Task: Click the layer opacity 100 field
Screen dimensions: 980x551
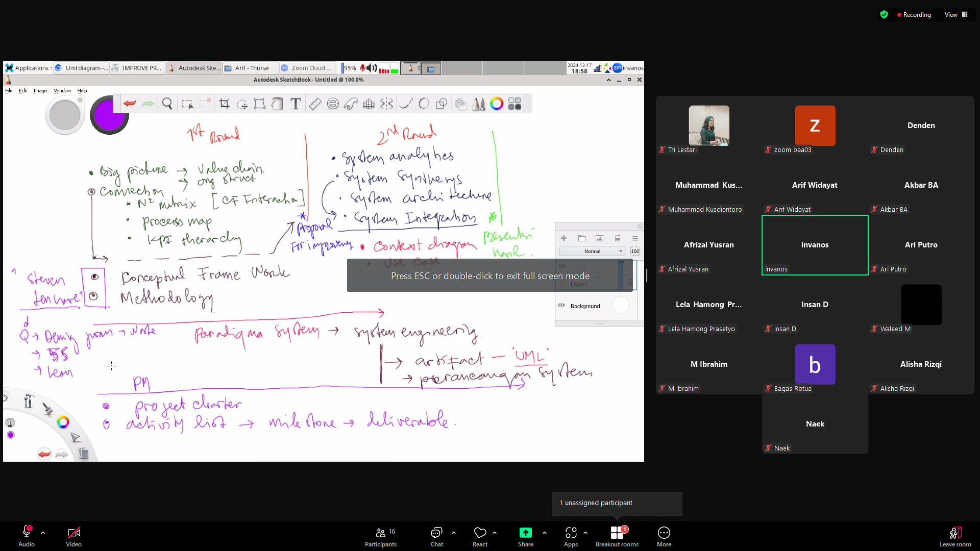Action: click(635, 251)
